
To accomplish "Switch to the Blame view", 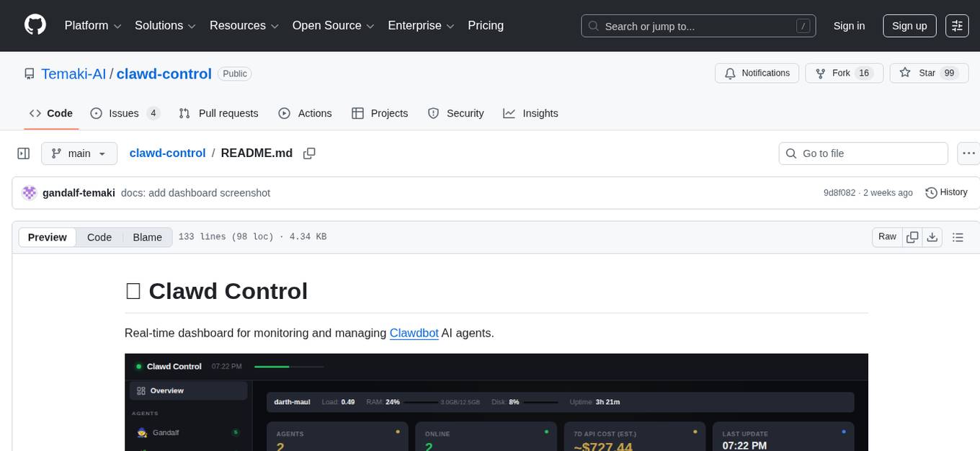I will pyautogui.click(x=147, y=237).
